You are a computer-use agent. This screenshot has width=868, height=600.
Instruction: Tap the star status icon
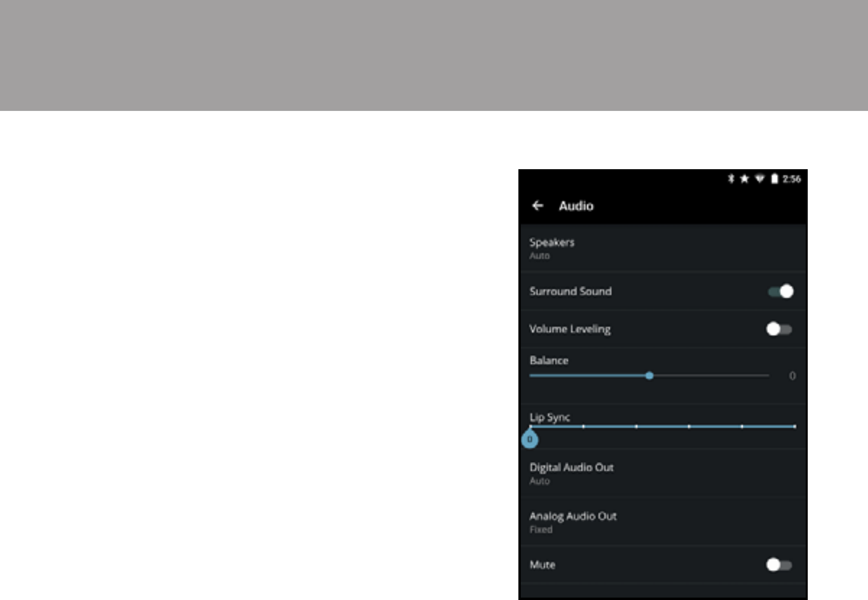point(745,179)
